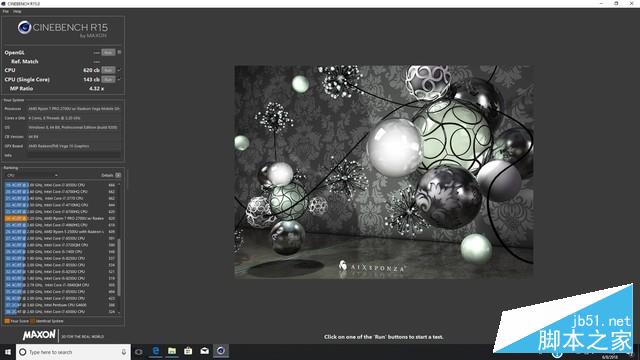The width and height of the screenshot is (640, 360).
Task: Click the GFX Board value field
Action: 74,146
